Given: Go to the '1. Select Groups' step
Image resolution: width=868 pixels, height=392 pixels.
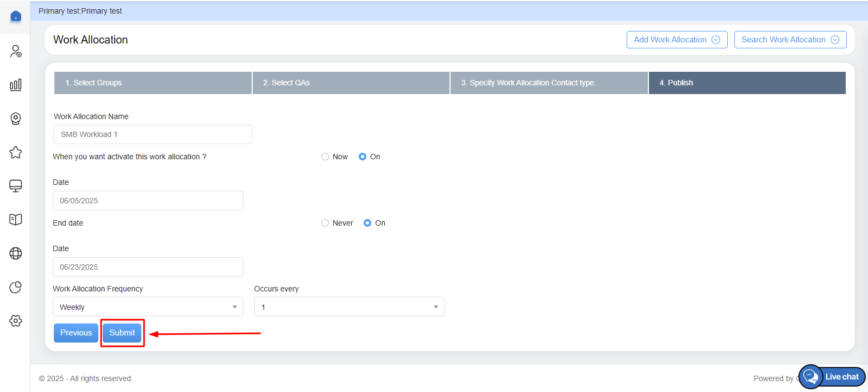Looking at the screenshot, I should [153, 83].
